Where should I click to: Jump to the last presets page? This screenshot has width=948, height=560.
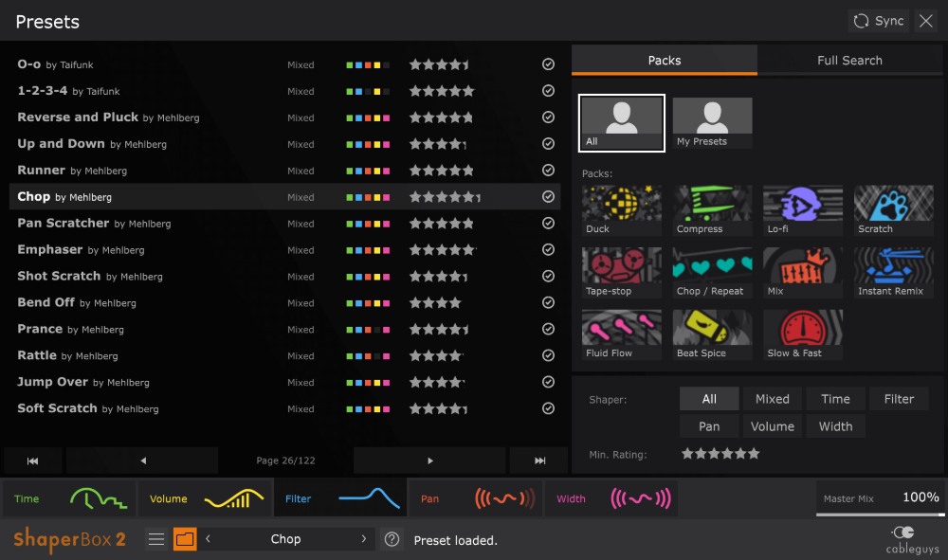(539, 461)
